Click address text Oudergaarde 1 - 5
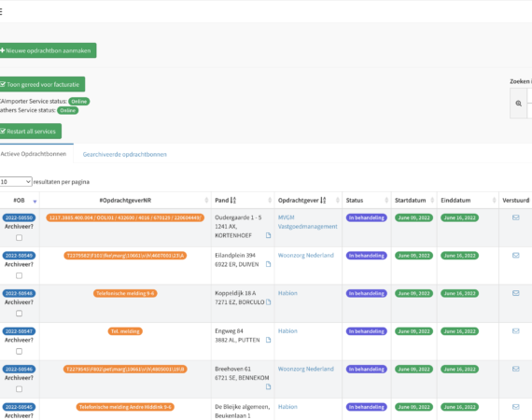532x420 pixels. pyautogui.click(x=238, y=217)
